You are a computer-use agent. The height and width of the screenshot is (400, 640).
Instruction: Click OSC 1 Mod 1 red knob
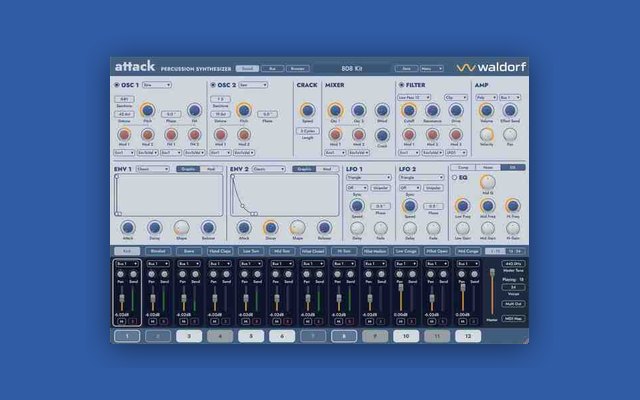[x=124, y=135]
